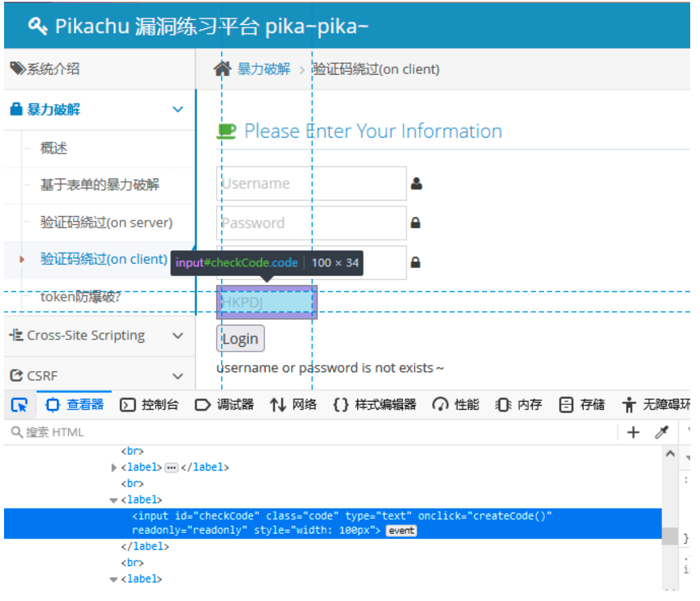This screenshot has width=700, height=601.
Task: Expand the collapsed label node triangle
Action: 114,468
